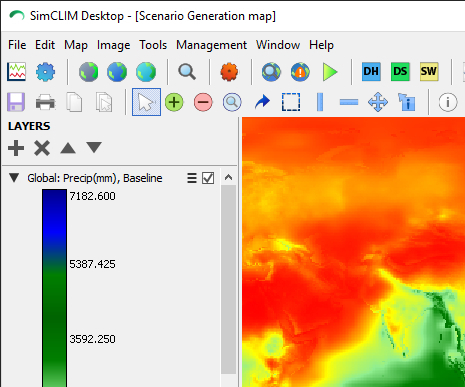Click the layers panel scroll-up arrow
This screenshot has width=465, height=387.
(228, 177)
